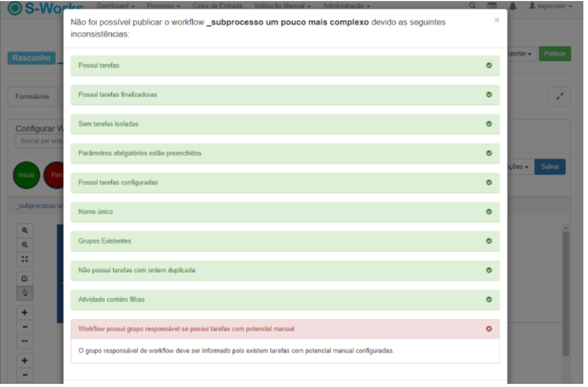Click the horizontal arrows width tool

24,341
